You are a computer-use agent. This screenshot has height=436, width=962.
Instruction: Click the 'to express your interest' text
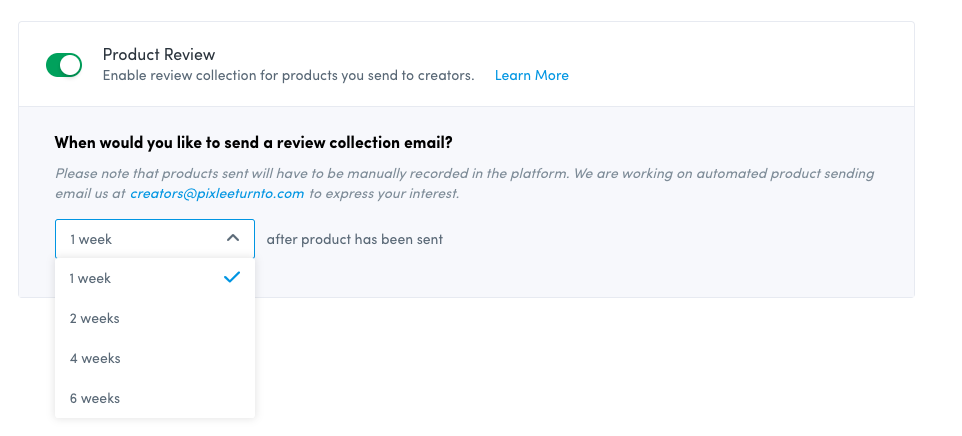pos(383,193)
